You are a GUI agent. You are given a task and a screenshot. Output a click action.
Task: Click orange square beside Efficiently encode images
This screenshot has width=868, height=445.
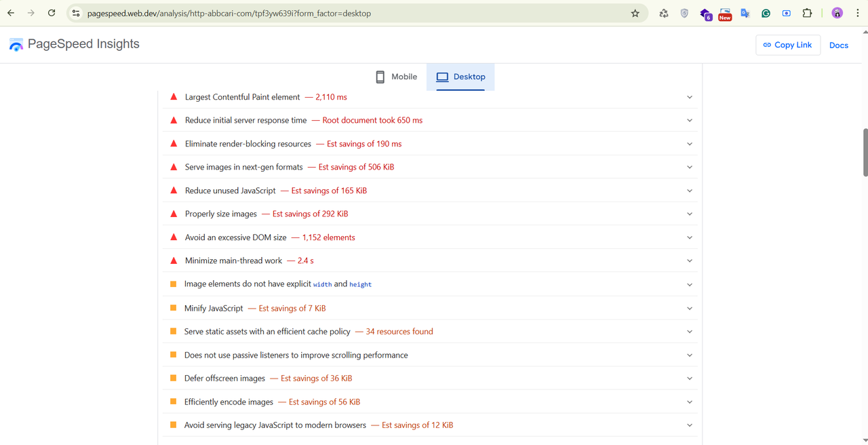pyautogui.click(x=173, y=402)
